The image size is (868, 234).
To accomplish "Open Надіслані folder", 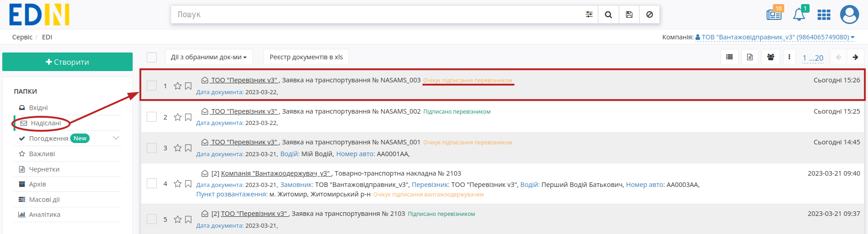I will (x=46, y=123).
